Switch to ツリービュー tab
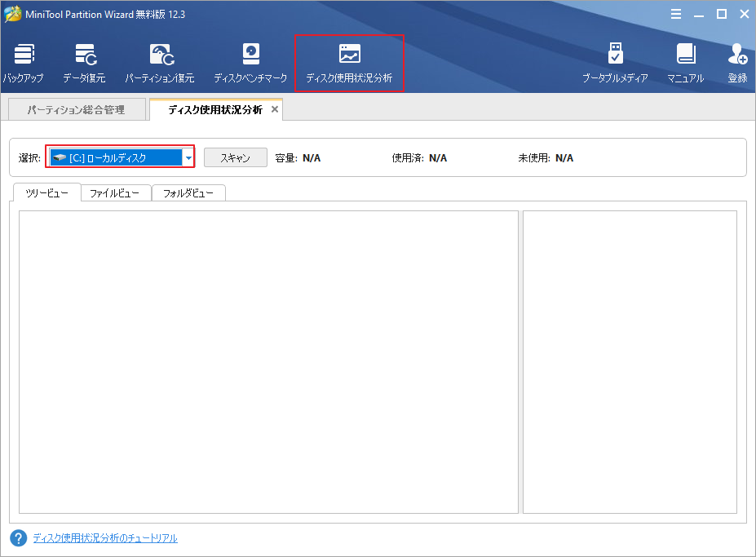Image resolution: width=756 pixels, height=557 pixels. (x=46, y=193)
